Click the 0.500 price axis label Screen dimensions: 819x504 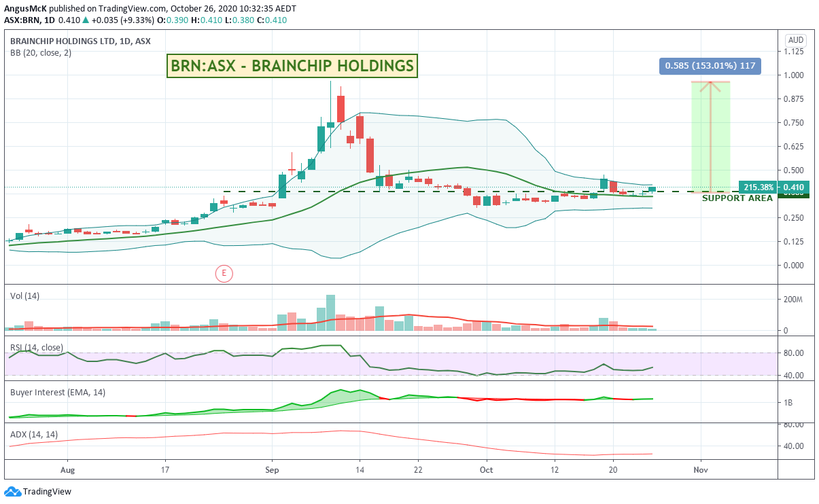(x=794, y=170)
